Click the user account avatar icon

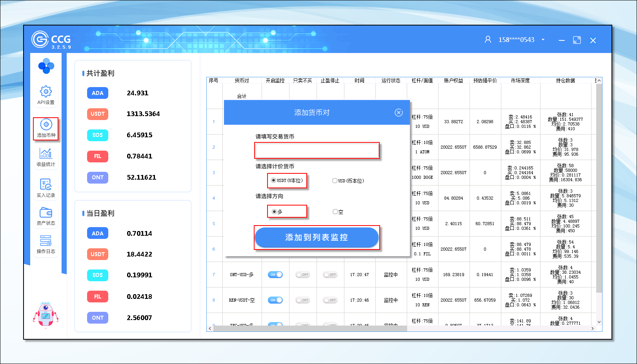pyautogui.click(x=488, y=40)
